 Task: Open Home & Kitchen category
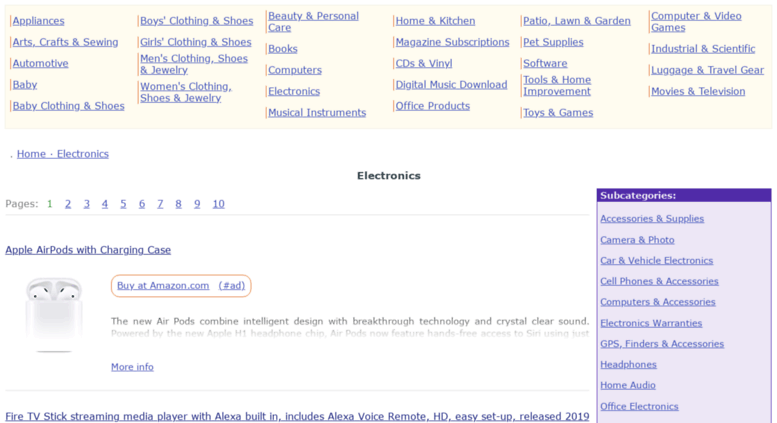pos(435,21)
